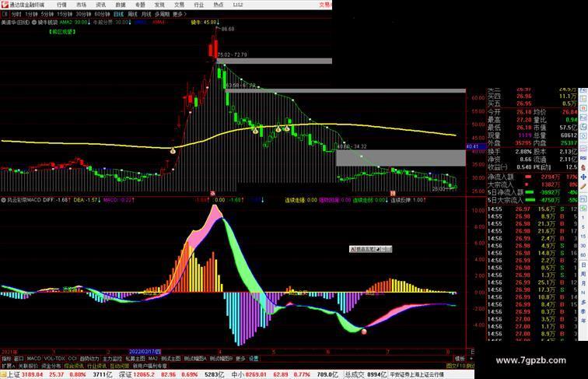The width and height of the screenshot is (588, 379).
Task: Select the CCI indicator tab
Action: coord(72,359)
